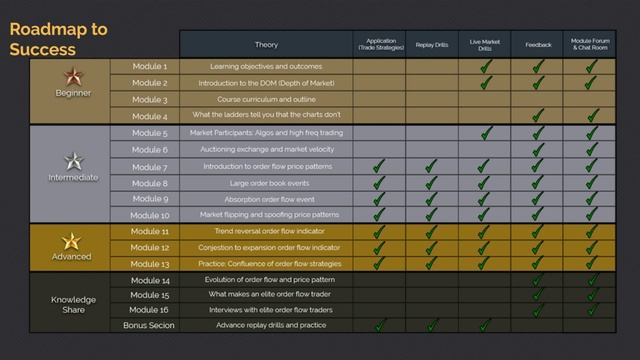Click Module 15 Module Forum checkmark
Screen dimensions: 640x360
click(593, 295)
